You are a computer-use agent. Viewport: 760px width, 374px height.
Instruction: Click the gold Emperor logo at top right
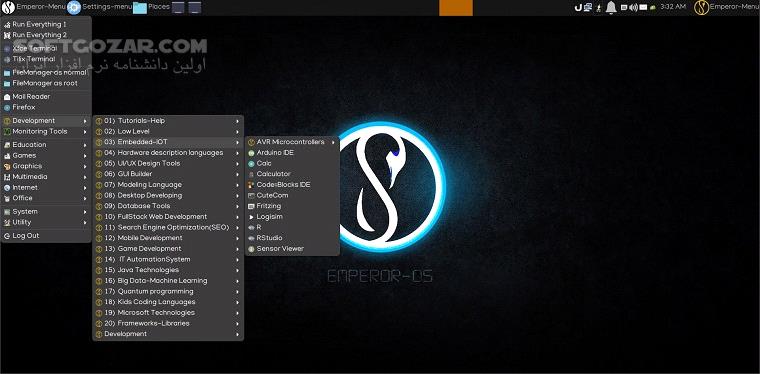tap(701, 7)
